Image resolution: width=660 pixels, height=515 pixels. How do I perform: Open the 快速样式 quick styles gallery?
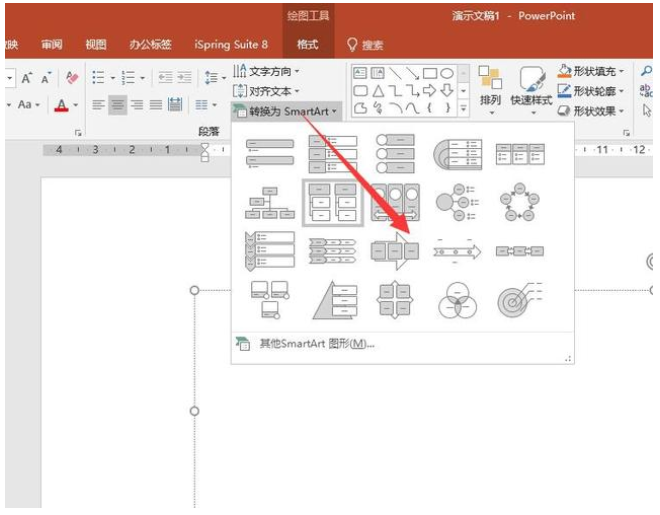531,91
